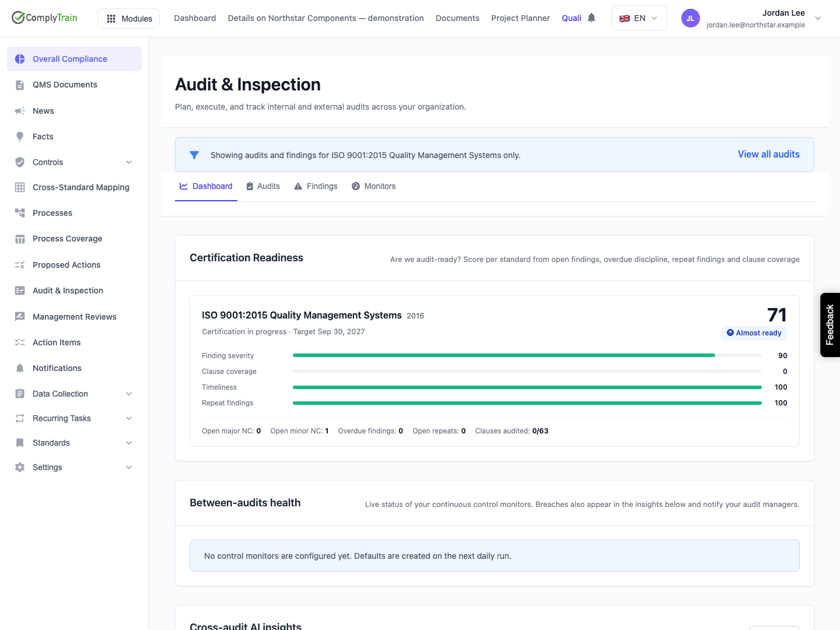Viewport: 840px width, 630px height.
Task: Expand the Recurring Tasks section
Action: (129, 418)
